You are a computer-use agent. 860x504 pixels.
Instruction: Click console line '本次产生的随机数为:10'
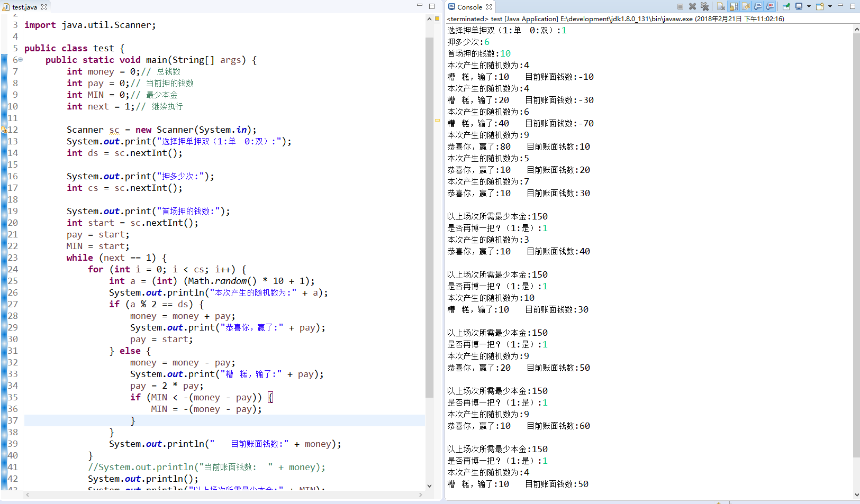[x=491, y=298]
